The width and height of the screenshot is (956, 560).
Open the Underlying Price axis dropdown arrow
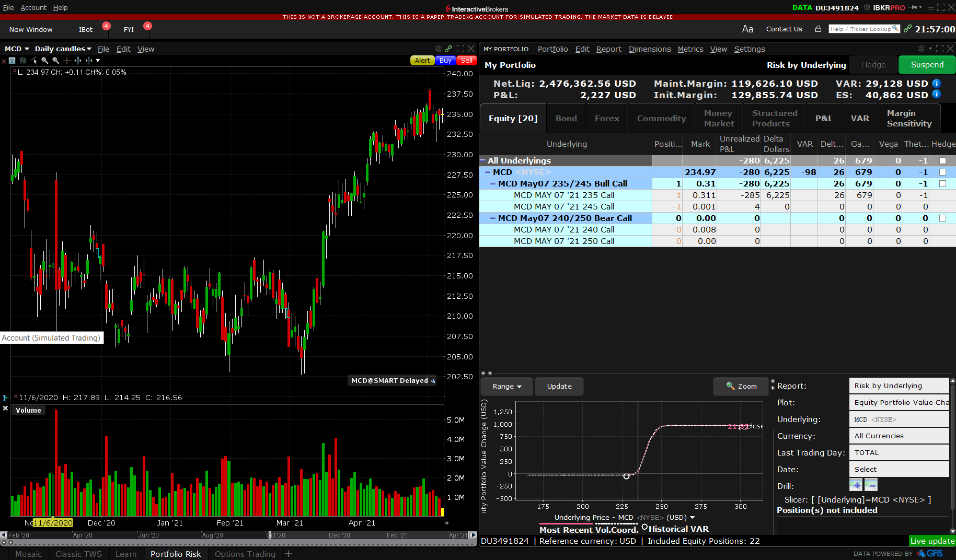tap(693, 518)
